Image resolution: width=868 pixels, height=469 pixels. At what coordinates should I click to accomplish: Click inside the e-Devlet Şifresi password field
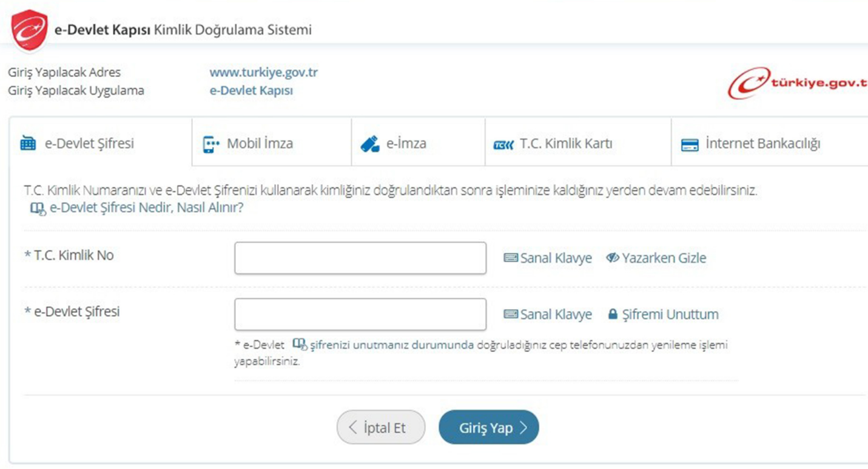pos(360,313)
